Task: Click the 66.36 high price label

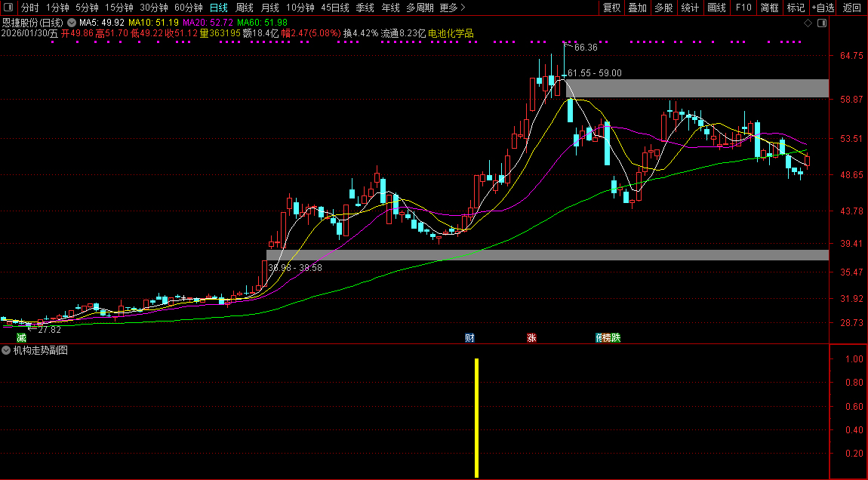Action: click(586, 48)
